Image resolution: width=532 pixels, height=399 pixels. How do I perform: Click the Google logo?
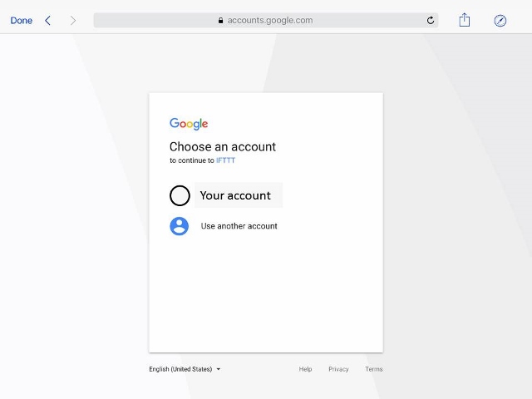coord(189,124)
